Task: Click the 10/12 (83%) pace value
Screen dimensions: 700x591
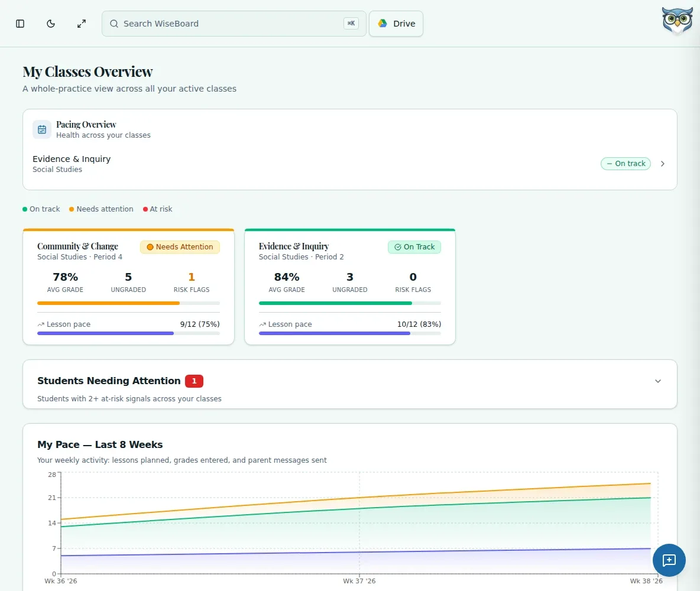Action: [x=419, y=324]
